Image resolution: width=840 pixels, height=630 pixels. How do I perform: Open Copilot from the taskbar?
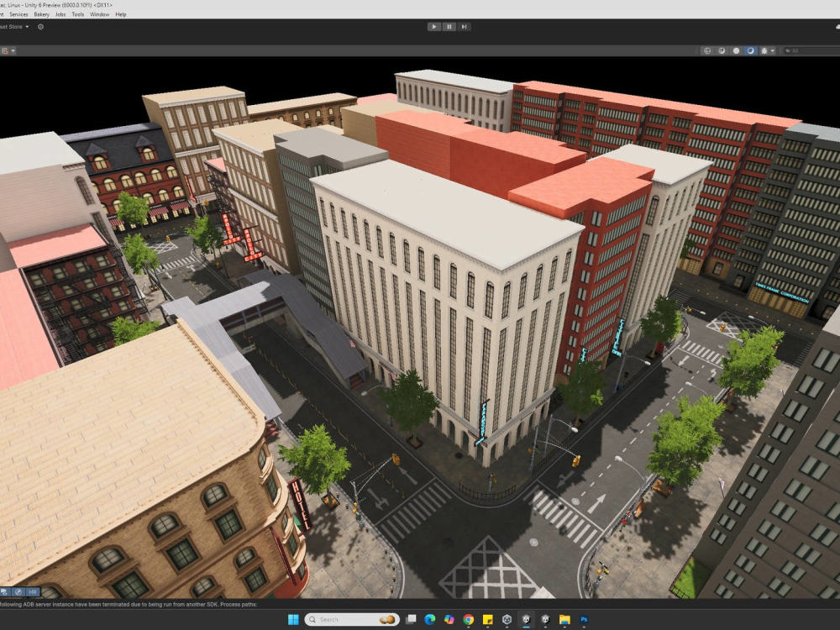[x=449, y=619]
